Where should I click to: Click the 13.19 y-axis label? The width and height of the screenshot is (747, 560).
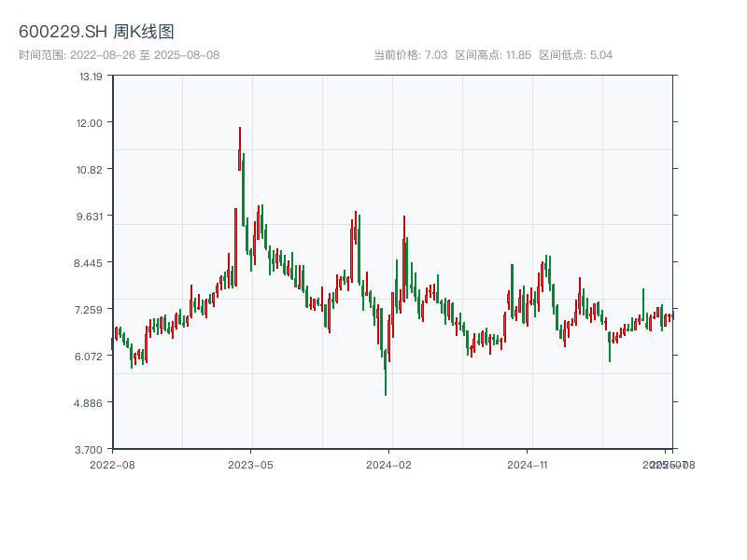(x=90, y=76)
